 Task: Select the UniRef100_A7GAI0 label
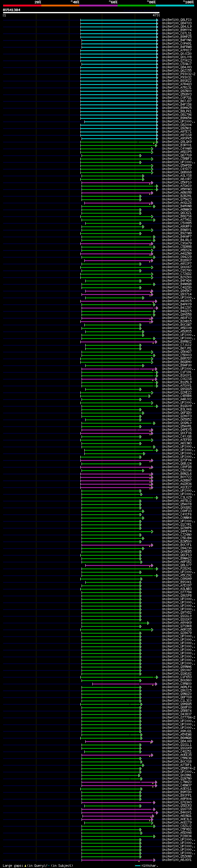176,186
